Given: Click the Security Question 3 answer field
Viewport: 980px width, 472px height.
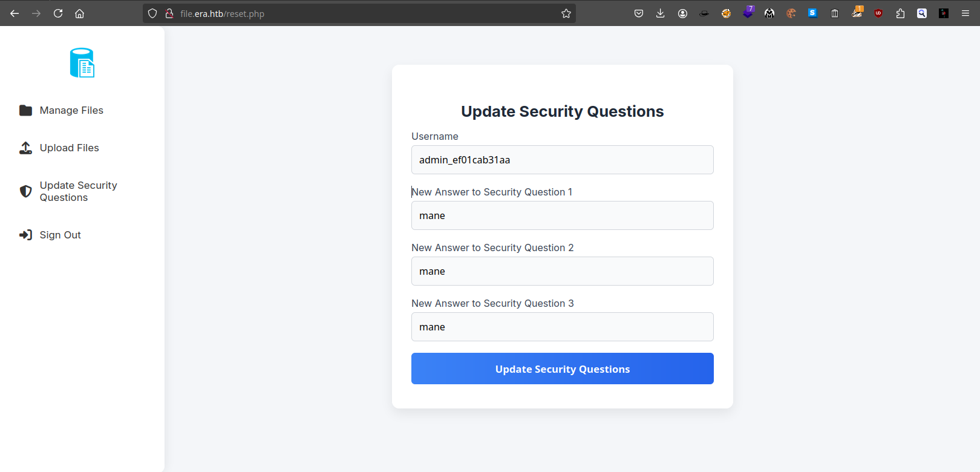Looking at the screenshot, I should [x=562, y=327].
